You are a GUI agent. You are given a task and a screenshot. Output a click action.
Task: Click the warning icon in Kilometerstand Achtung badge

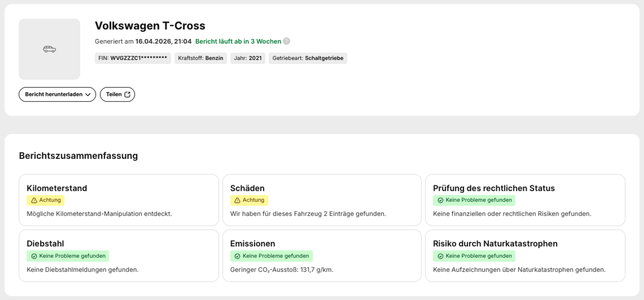click(x=34, y=200)
